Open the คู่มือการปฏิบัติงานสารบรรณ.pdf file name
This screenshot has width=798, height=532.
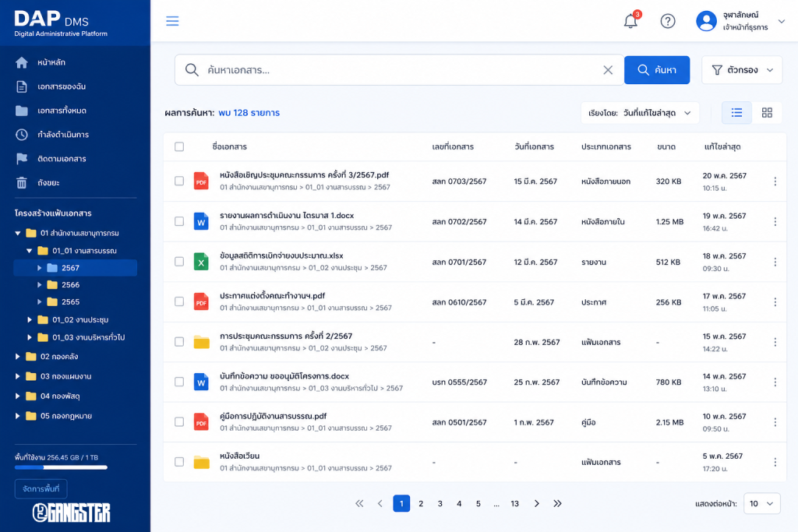pos(274,416)
